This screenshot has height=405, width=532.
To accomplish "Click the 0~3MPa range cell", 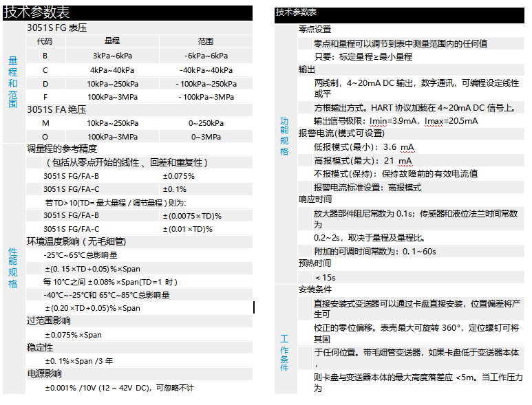I will click(206, 137).
